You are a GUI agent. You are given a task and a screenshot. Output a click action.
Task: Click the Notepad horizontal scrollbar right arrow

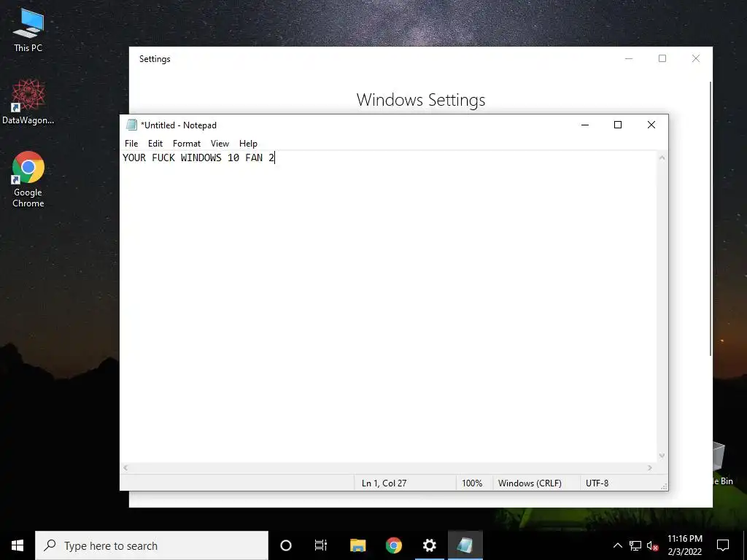click(x=650, y=468)
